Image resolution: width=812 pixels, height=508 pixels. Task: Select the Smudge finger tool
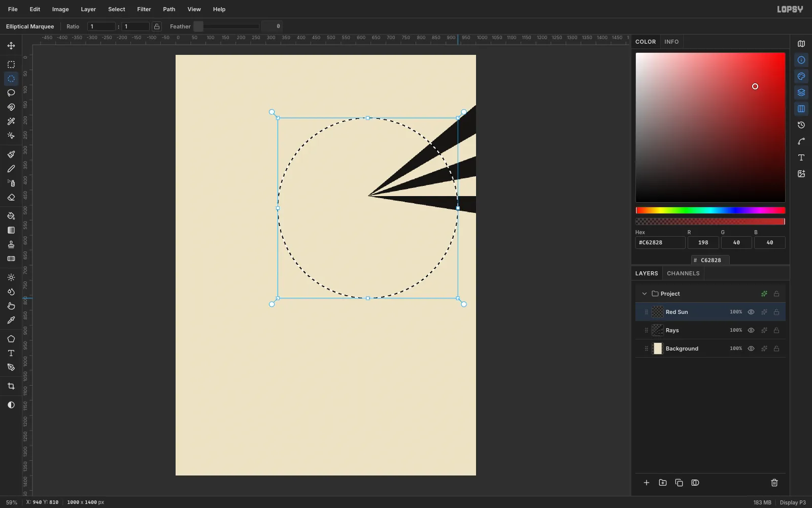click(x=11, y=306)
